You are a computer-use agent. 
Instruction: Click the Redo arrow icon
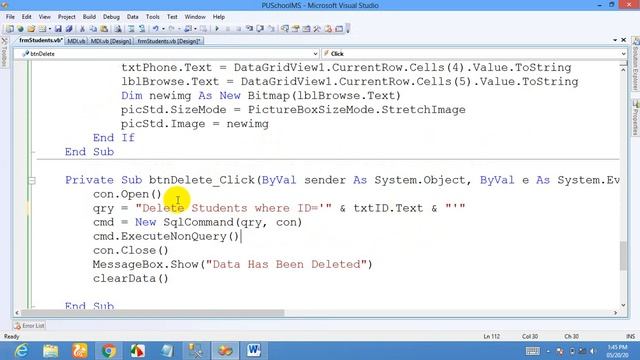171,29
